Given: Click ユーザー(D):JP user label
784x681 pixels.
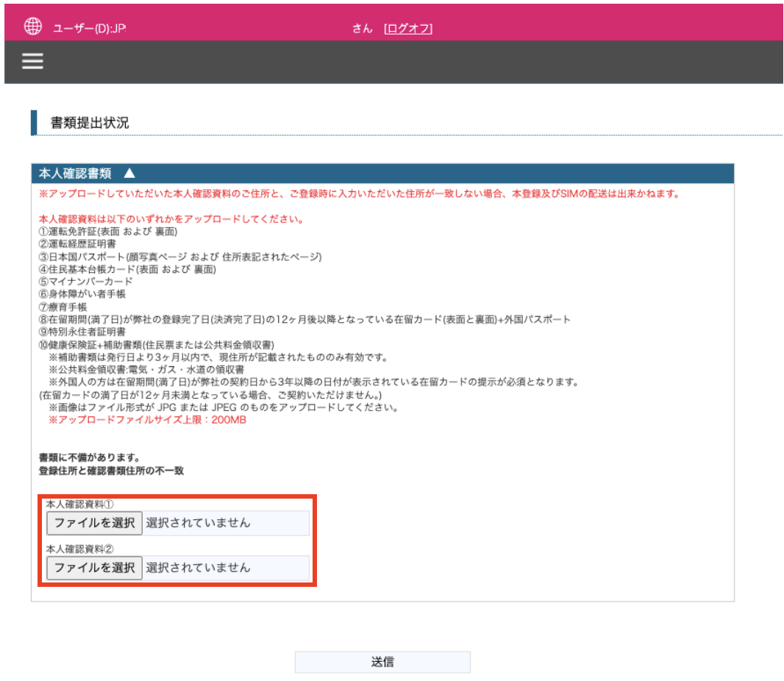Looking at the screenshot, I should pyautogui.click(x=90, y=29).
